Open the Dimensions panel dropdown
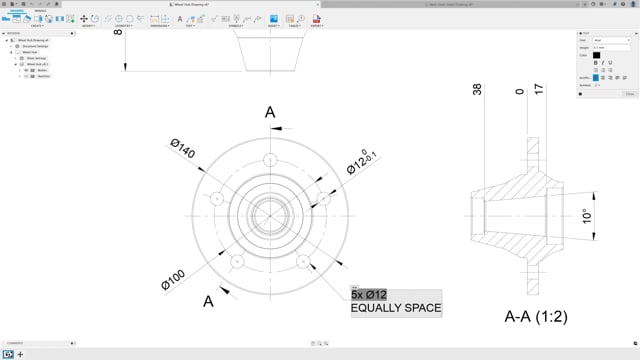 click(160, 26)
